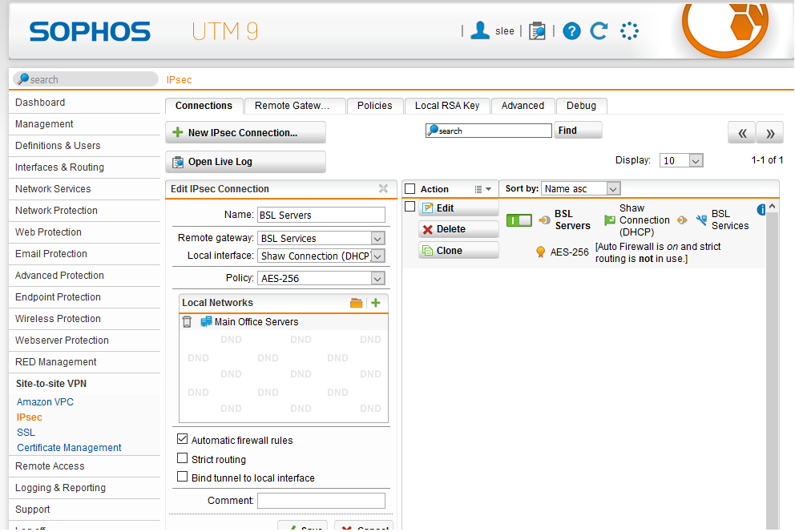
Task: Enable Automatic firewall rules checkbox
Action: 183,439
